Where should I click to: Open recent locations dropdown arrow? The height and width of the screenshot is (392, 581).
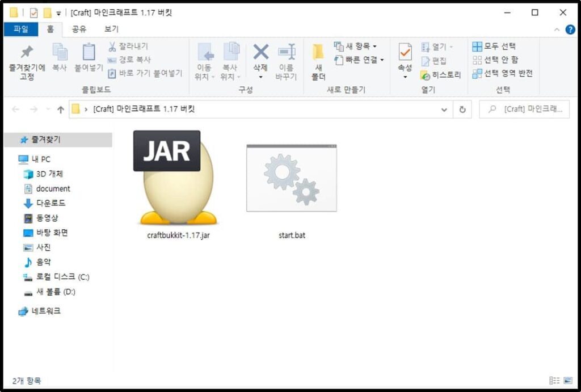[48, 109]
